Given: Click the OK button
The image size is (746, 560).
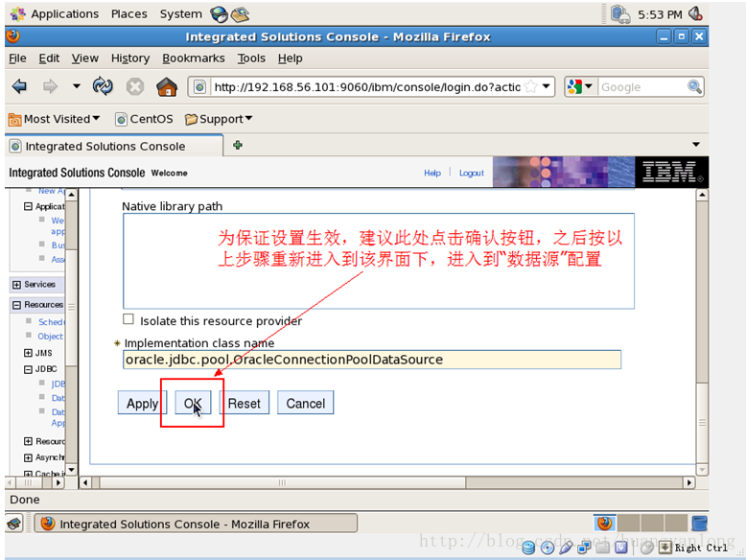Looking at the screenshot, I should 193,403.
